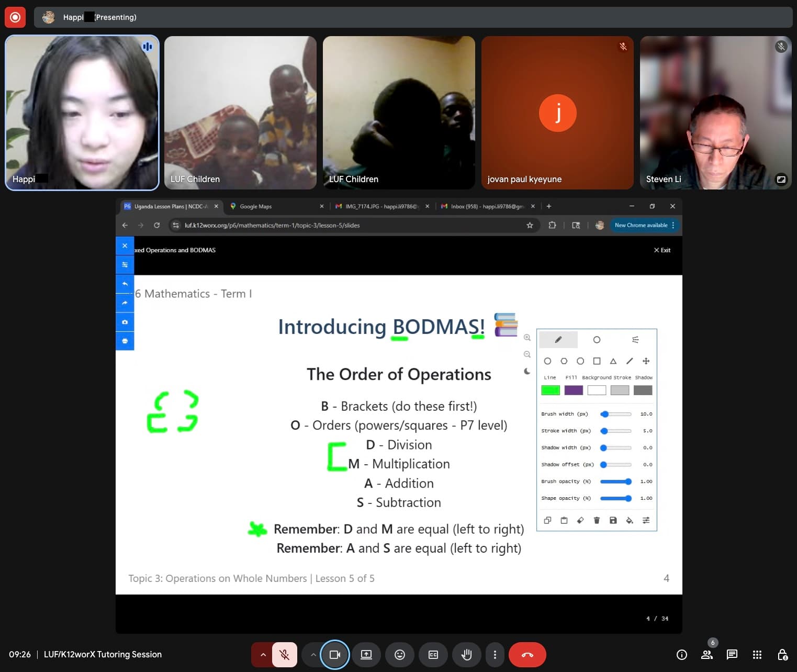797x672 pixels.
Task: Turn on closed captions
Action: pyautogui.click(x=433, y=654)
